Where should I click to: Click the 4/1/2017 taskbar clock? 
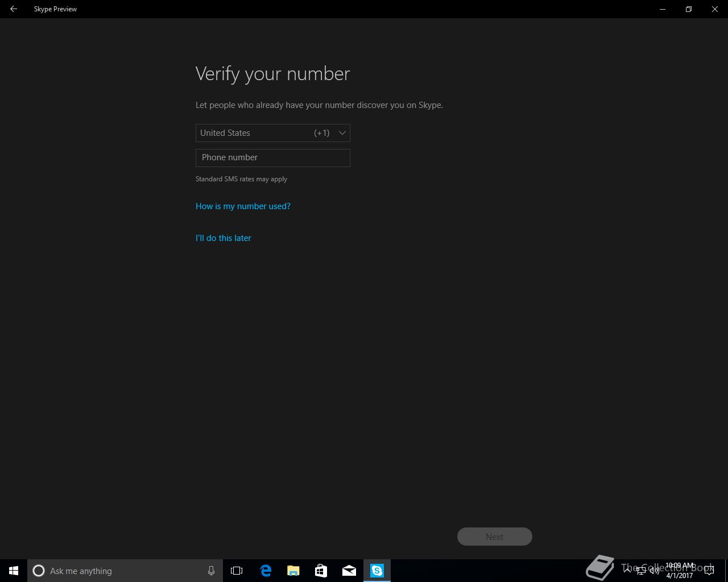pos(680,571)
